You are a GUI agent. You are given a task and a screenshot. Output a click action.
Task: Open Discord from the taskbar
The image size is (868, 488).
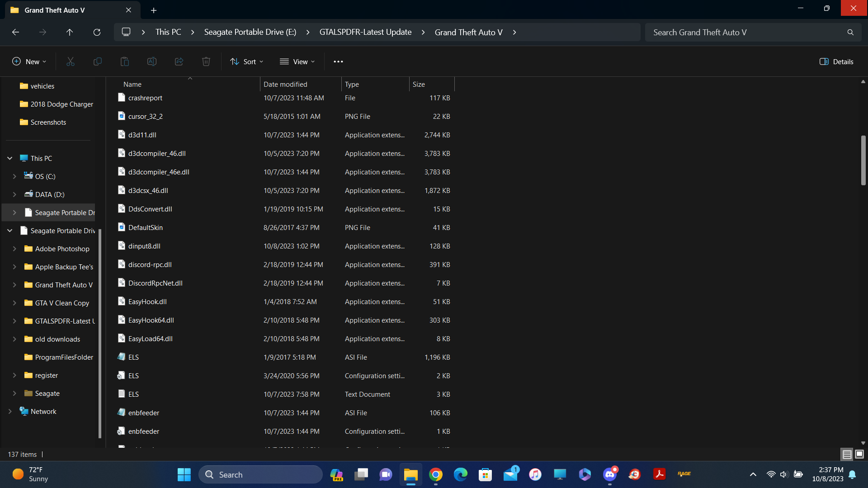point(610,474)
